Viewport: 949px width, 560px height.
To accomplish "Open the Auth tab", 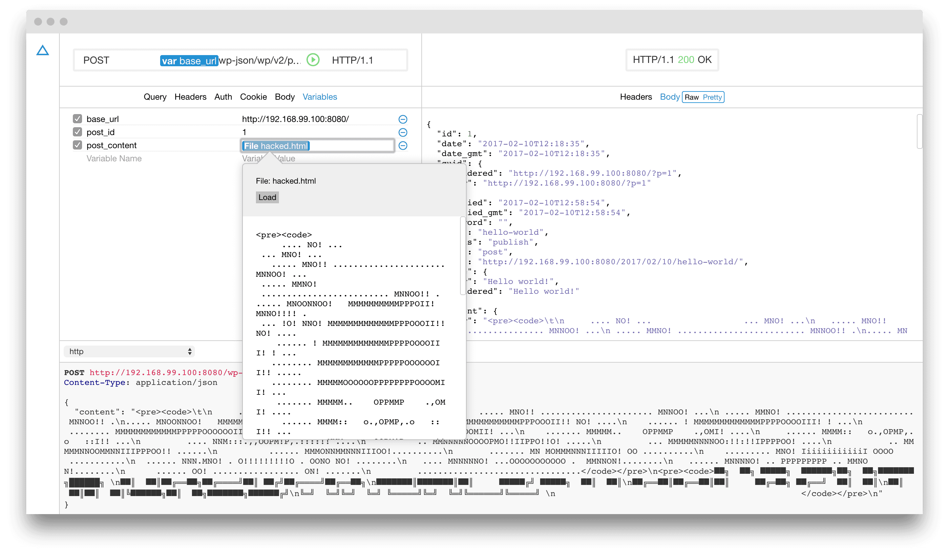I will [x=223, y=97].
